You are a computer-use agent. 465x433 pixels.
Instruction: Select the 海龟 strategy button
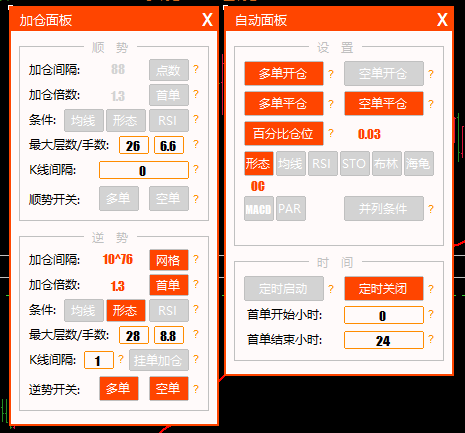coord(419,163)
